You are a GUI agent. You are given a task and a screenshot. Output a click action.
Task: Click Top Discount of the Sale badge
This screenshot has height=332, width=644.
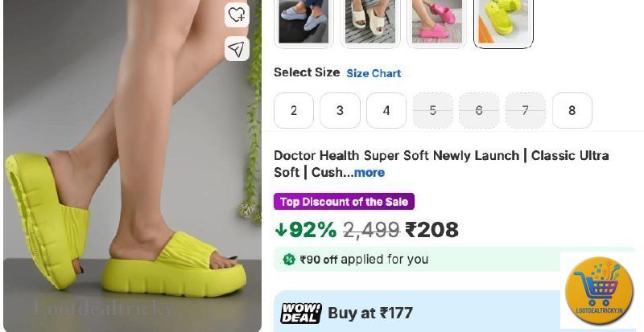tap(345, 202)
